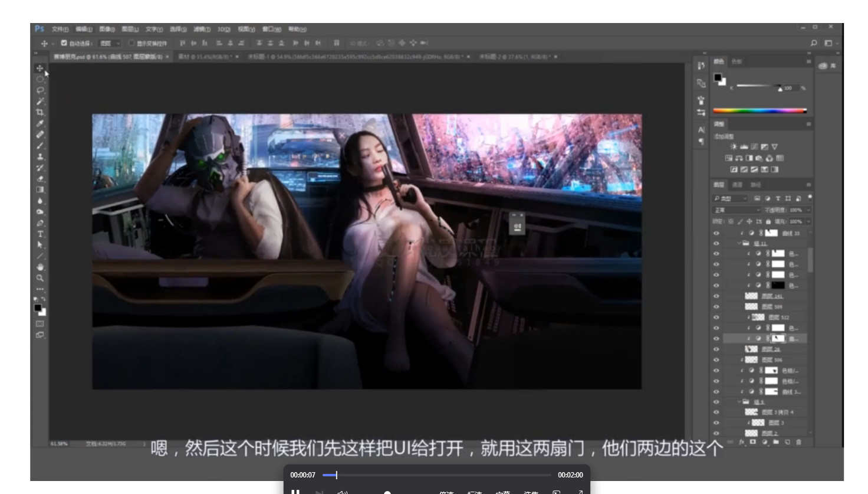Switch to the 路径 (Paths) tab

click(756, 185)
